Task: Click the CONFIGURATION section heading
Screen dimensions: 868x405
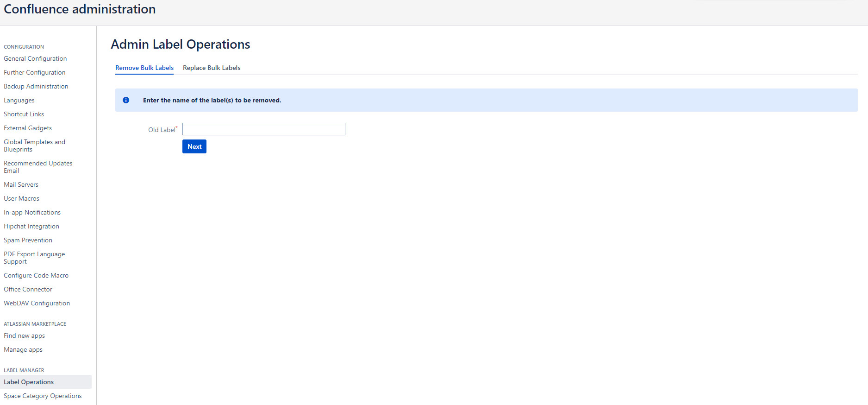Action: (24, 47)
